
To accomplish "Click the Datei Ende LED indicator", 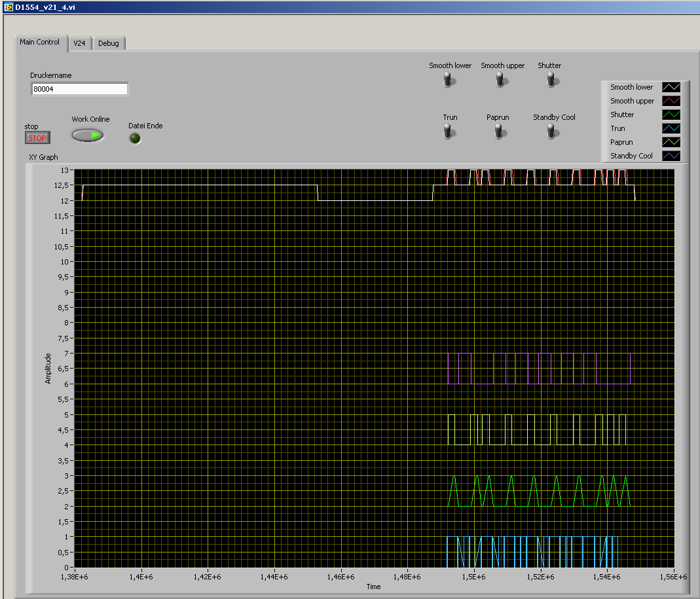I will pos(135,138).
